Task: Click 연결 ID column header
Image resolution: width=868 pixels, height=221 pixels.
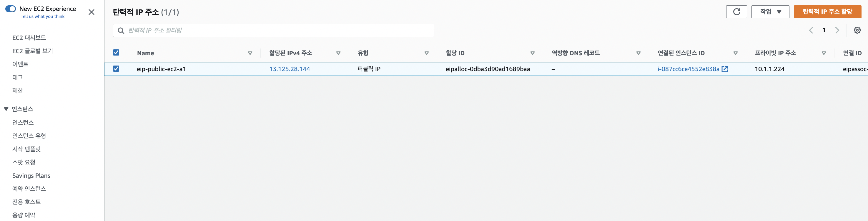Action: [x=852, y=53]
